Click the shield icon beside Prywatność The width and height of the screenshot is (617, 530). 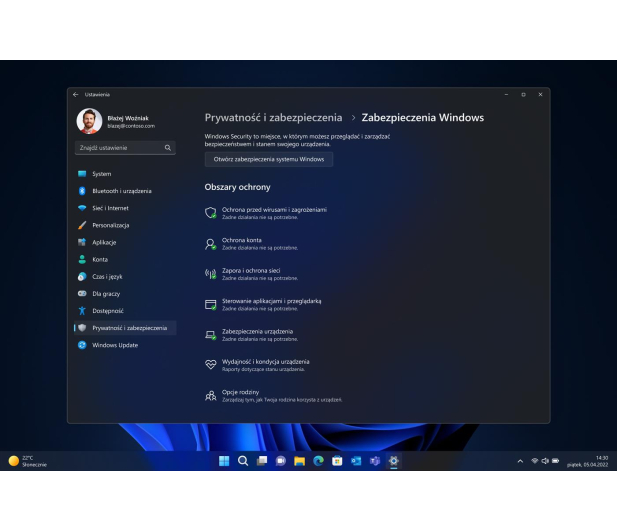coord(82,328)
